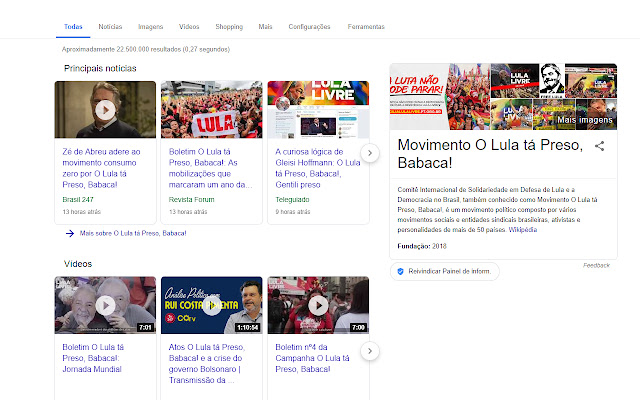Screen dimensions: 640x400
Task: Expand the Mais menu
Action: pyautogui.click(x=265, y=27)
